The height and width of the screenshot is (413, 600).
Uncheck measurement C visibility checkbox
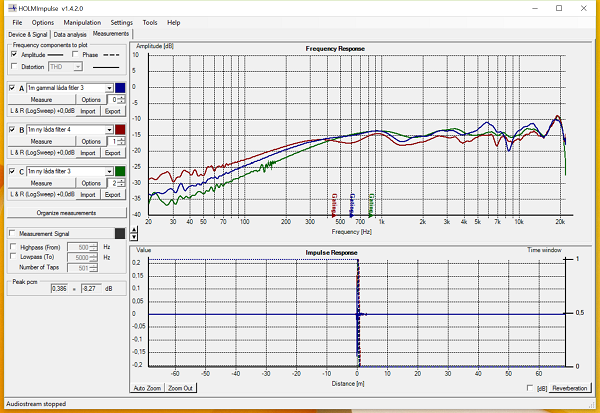click(12, 171)
